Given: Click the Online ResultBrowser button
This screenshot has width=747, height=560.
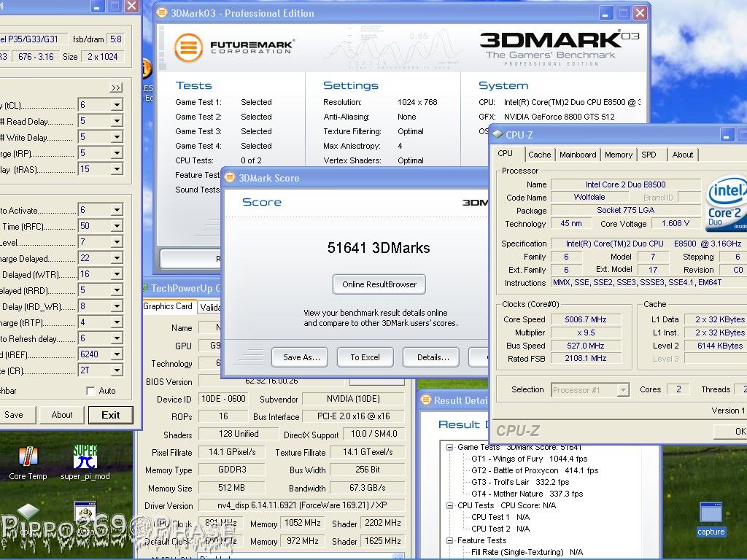Looking at the screenshot, I should tap(379, 284).
